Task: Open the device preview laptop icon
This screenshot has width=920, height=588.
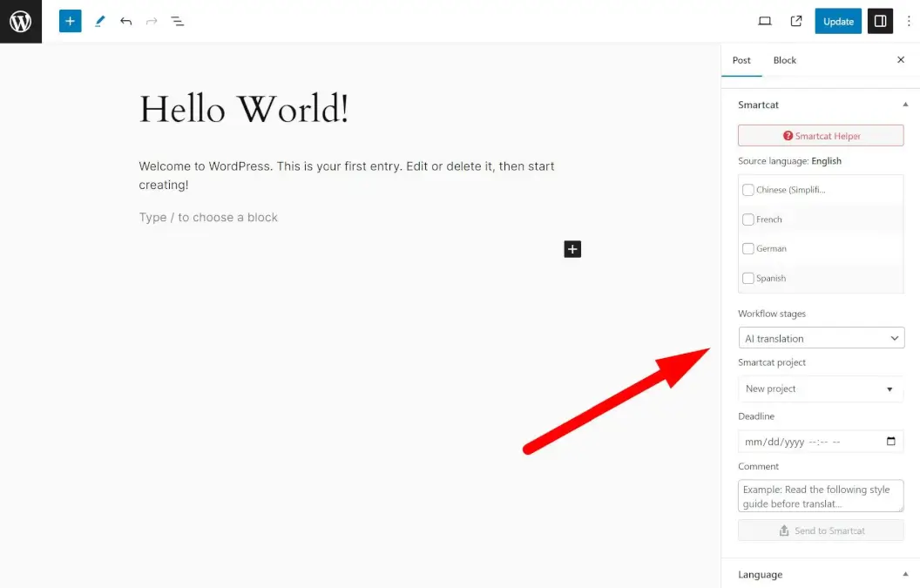Action: point(765,22)
